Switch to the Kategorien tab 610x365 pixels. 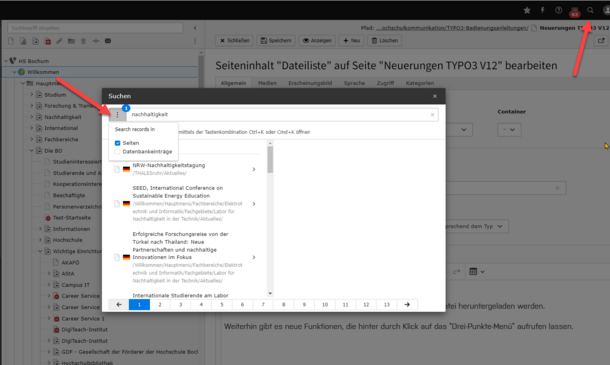pos(419,83)
